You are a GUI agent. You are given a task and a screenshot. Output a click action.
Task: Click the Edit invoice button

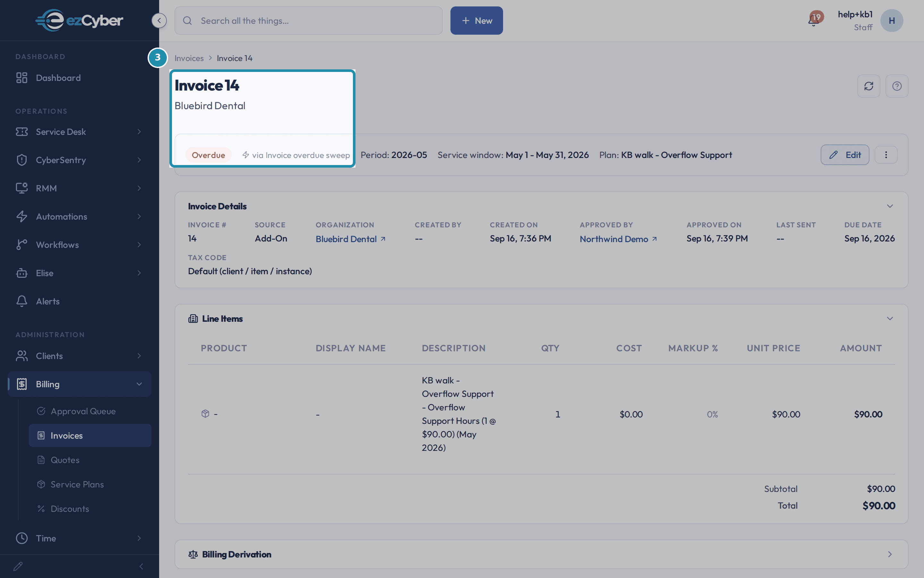click(844, 155)
